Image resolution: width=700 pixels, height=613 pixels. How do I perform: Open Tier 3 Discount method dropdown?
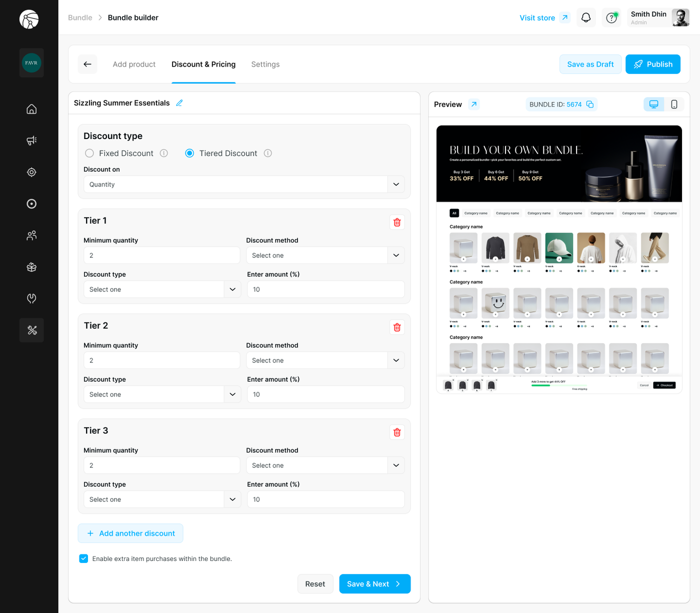[325, 465]
